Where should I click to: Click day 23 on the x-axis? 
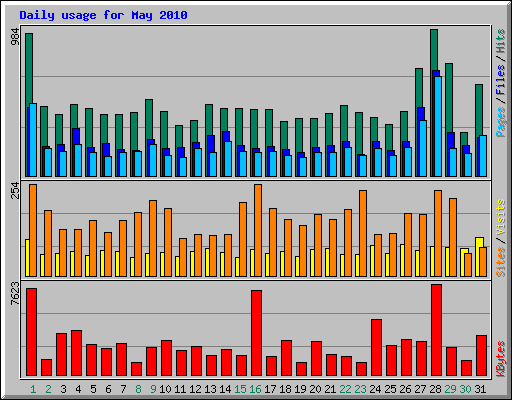(x=360, y=389)
